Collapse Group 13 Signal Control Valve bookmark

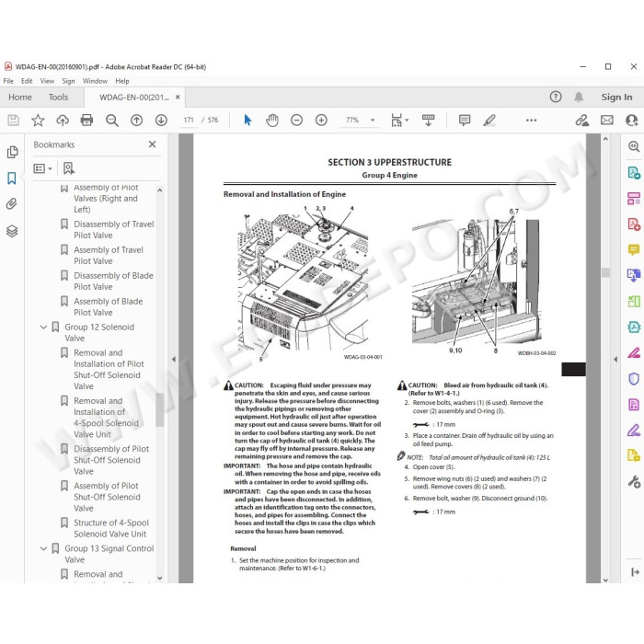click(x=43, y=548)
